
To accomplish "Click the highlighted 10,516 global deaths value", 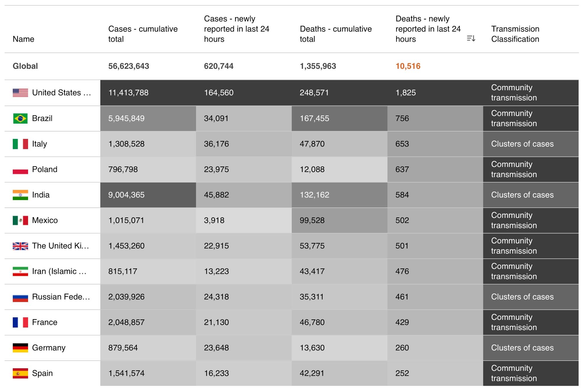I will [x=408, y=66].
